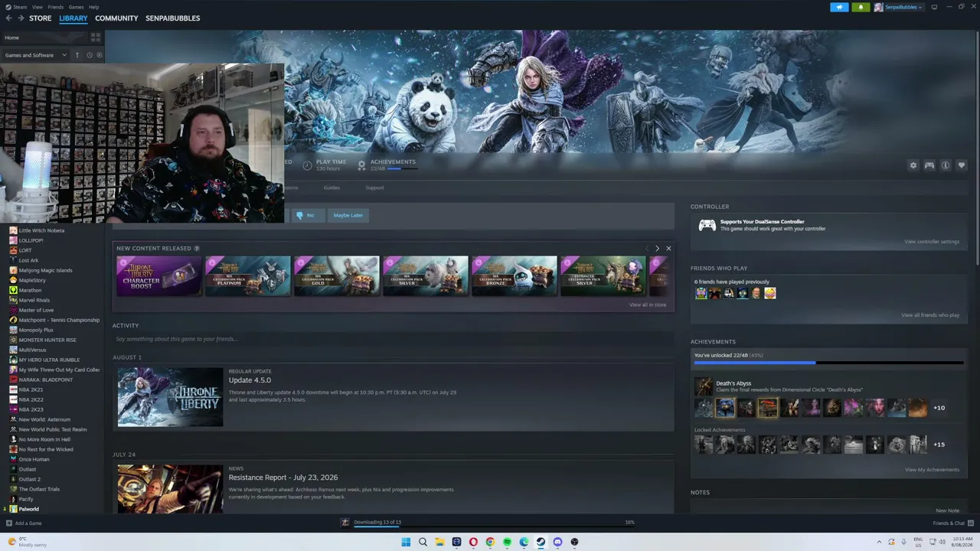
Task: Open game info icon
Action: tap(946, 165)
